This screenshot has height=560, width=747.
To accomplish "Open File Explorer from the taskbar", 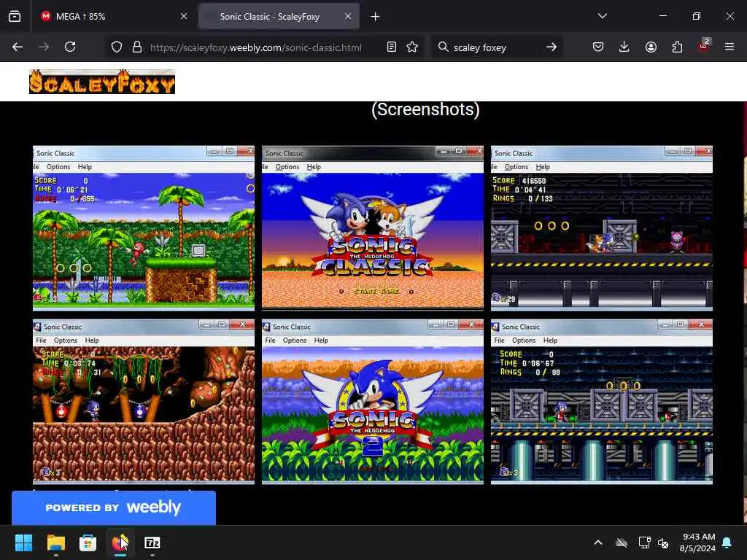I will coord(55,542).
